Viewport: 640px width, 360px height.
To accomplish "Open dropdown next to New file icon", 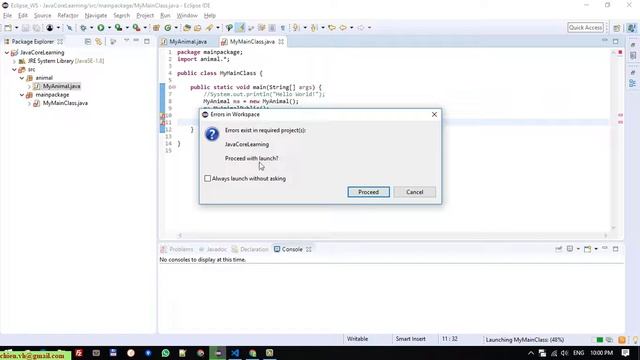I will click(16, 28).
